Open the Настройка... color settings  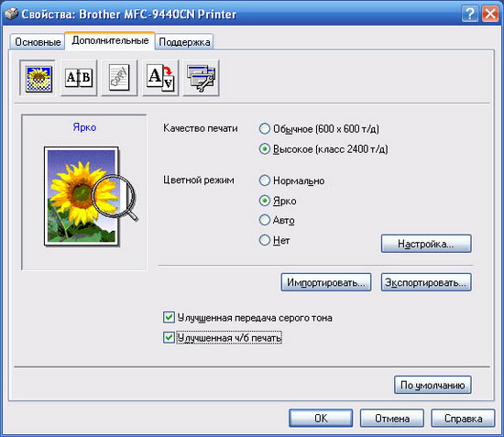[x=426, y=244]
